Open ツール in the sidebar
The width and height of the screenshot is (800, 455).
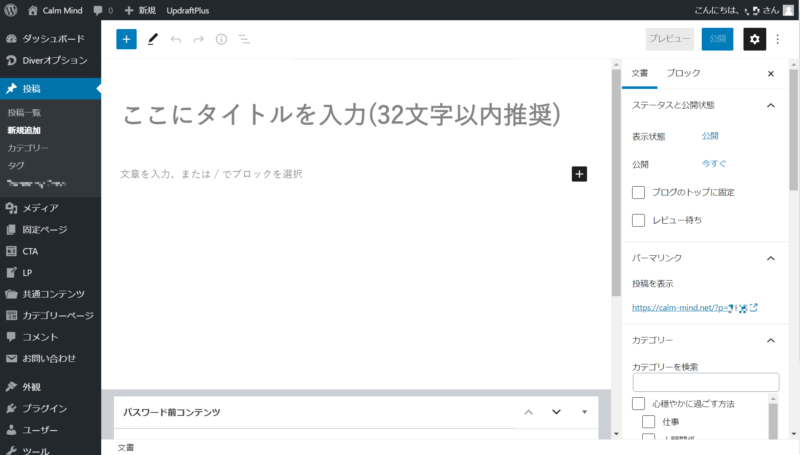coord(51,450)
